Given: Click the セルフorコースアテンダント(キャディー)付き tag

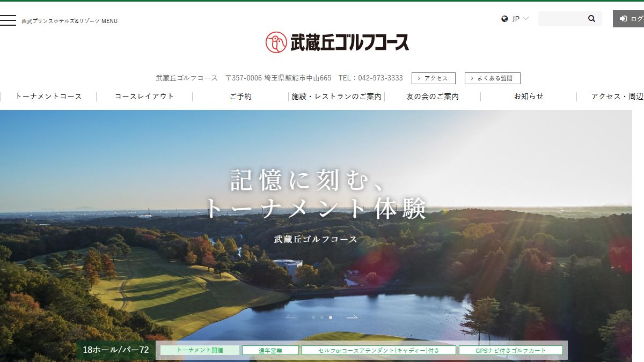Looking at the screenshot, I should point(379,350).
